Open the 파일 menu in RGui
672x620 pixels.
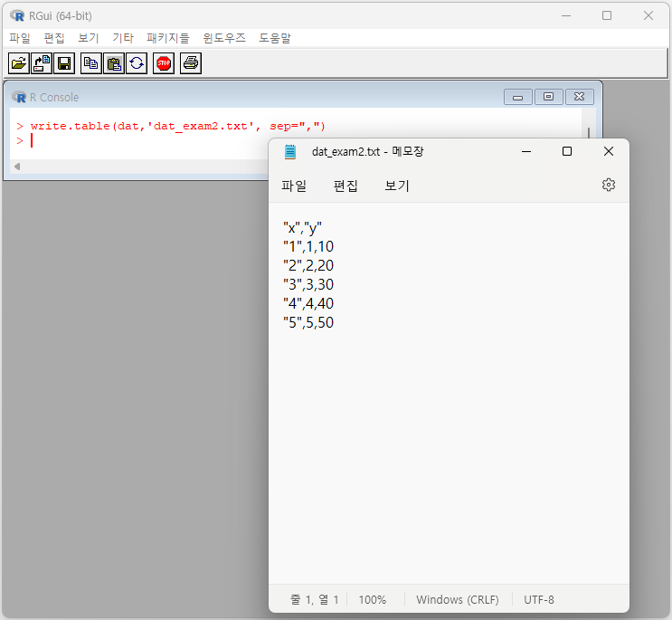(x=20, y=38)
